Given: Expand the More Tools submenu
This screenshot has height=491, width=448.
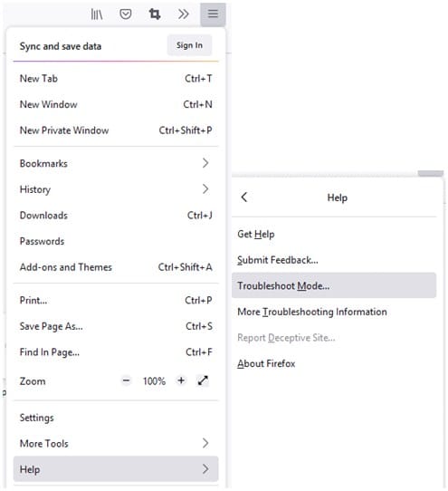Looking at the screenshot, I should [x=116, y=443].
